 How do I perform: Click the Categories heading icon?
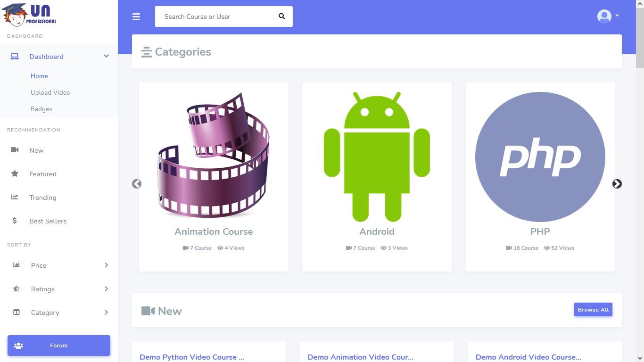[147, 52]
